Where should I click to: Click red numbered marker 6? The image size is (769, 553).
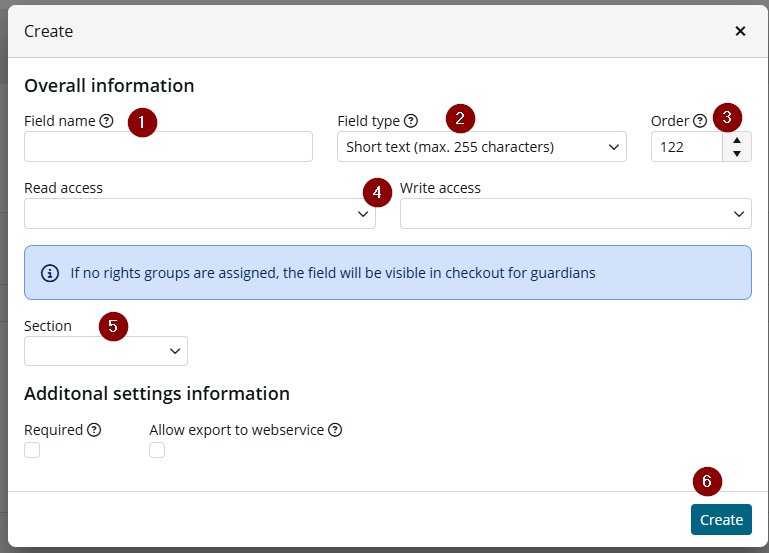(x=707, y=481)
